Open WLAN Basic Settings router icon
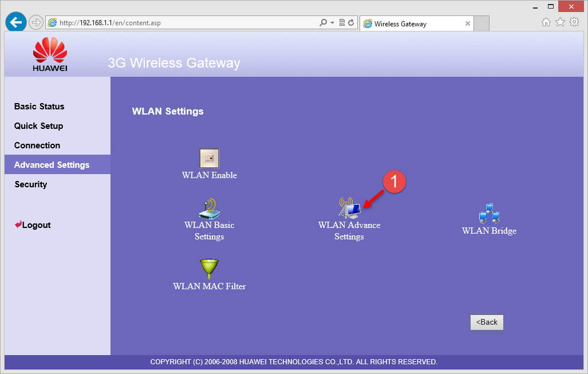This screenshot has height=374, width=588. [x=209, y=208]
